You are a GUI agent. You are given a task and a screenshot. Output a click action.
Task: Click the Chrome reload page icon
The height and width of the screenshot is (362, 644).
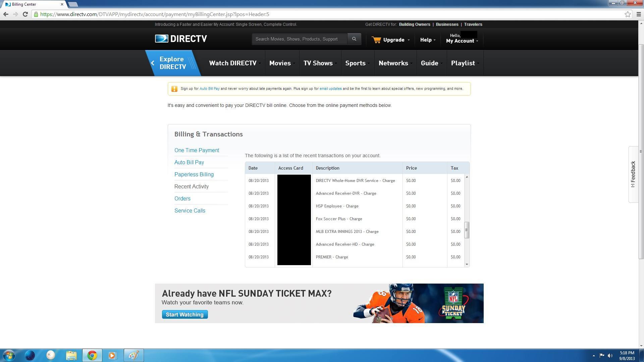25,14
